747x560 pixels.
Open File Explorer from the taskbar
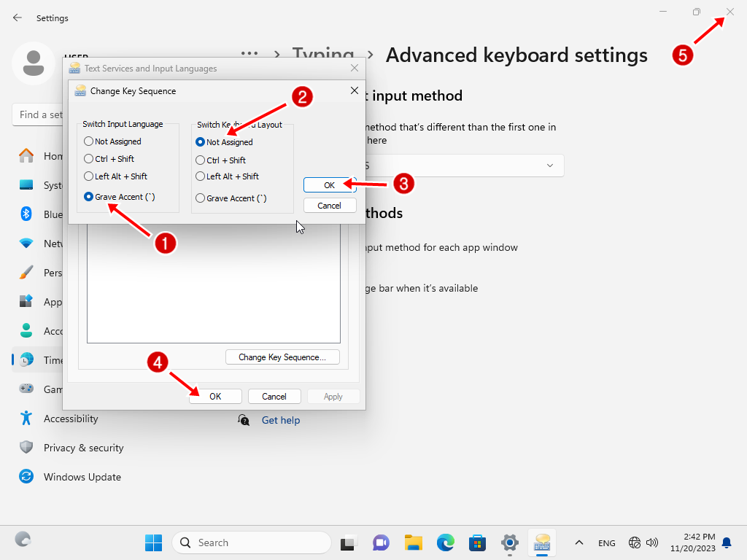click(x=414, y=542)
